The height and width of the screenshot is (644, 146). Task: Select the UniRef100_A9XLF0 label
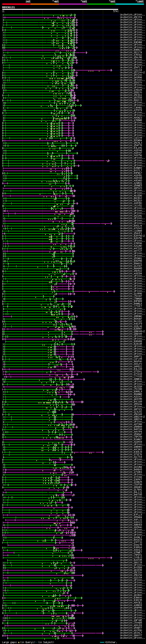131,364
